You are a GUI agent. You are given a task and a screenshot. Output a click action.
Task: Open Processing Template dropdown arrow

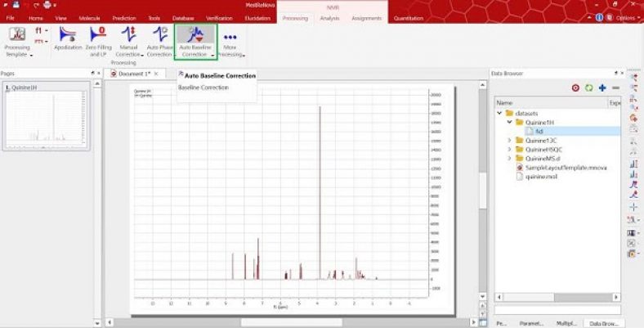[32, 55]
